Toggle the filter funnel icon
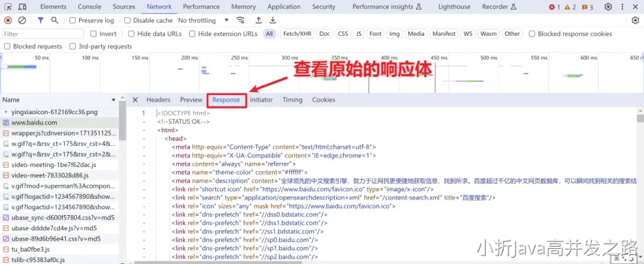The width and height of the screenshot is (644, 264). coord(41,21)
